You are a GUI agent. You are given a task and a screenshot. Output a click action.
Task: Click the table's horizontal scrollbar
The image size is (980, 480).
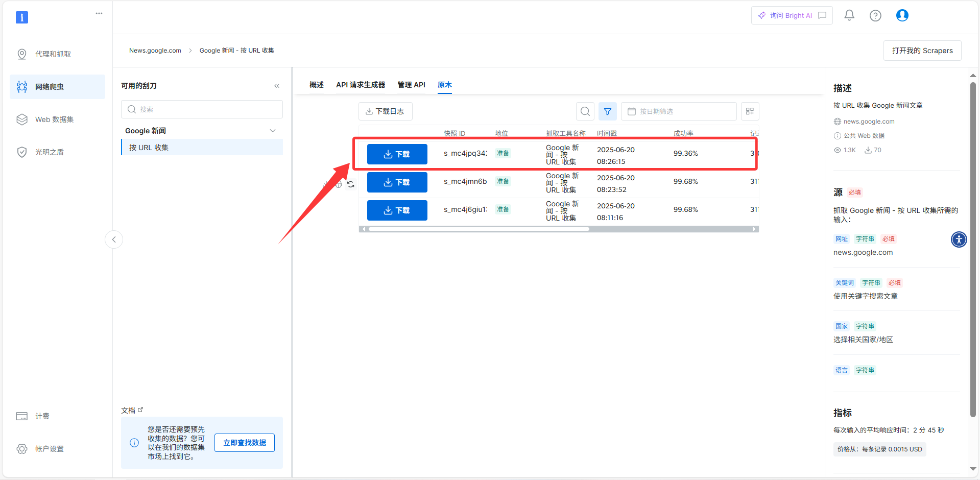tap(479, 229)
